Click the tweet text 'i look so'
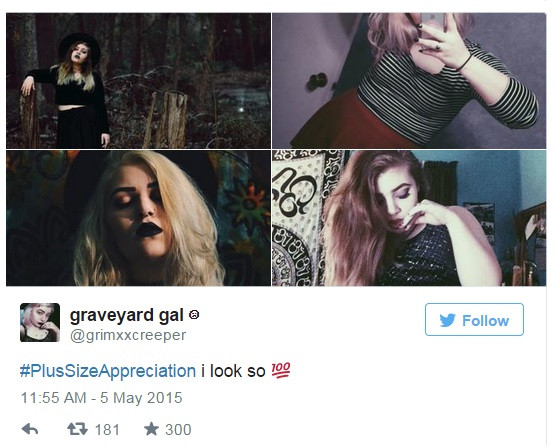Screen dimensions: 556x447 click(x=233, y=371)
